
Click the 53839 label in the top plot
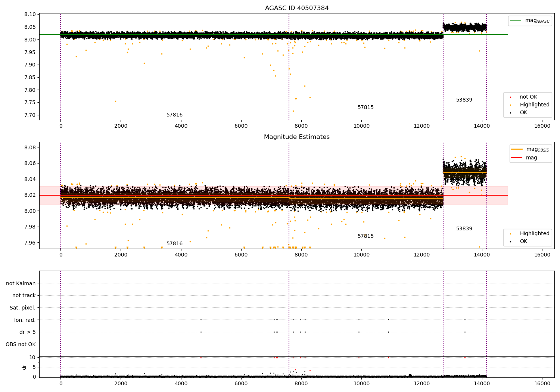pyautogui.click(x=464, y=100)
